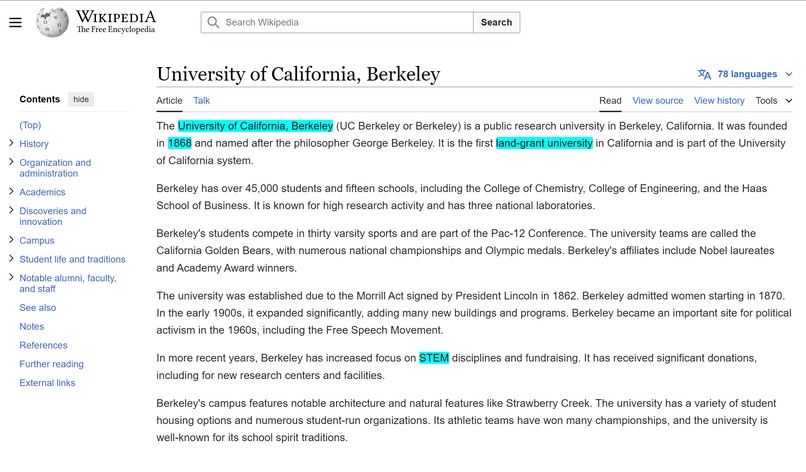
Task: Click the Wikipedia globe logo
Action: click(x=52, y=22)
